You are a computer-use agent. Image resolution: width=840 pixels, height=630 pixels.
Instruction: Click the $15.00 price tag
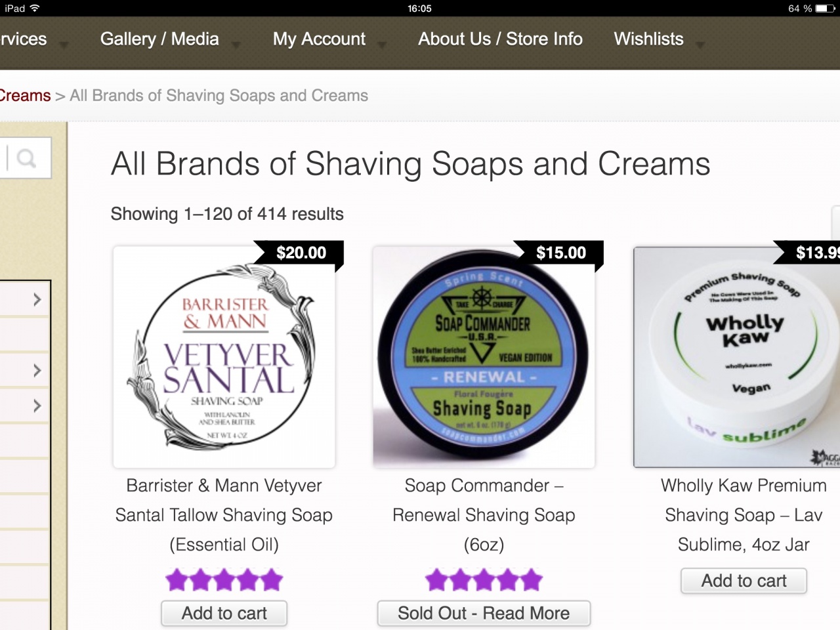[561, 253]
